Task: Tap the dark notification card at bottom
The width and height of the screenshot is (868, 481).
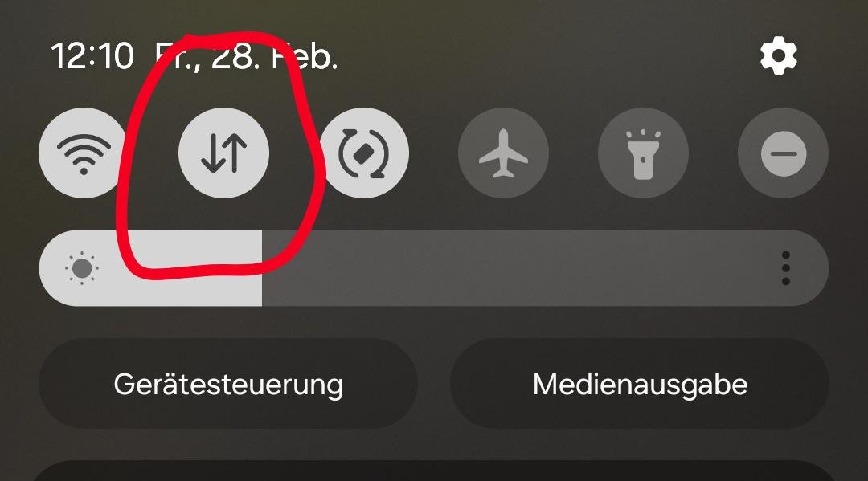Action: point(434,471)
